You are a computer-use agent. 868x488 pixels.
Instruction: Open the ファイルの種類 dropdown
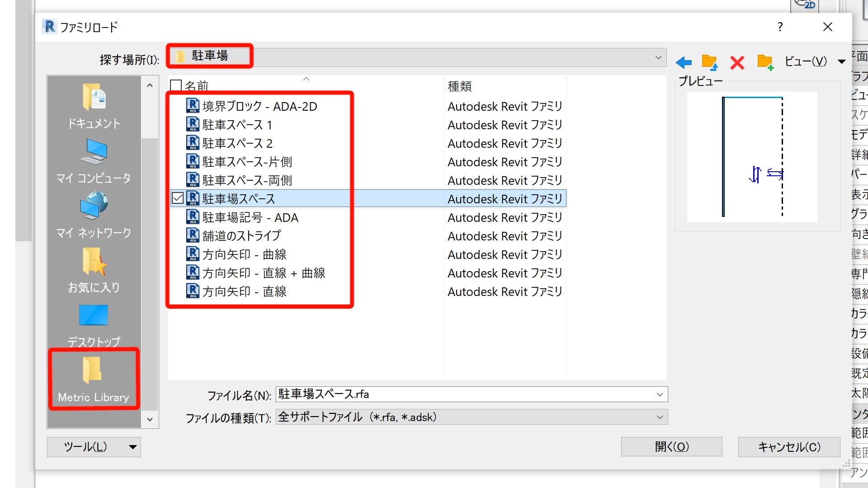[x=660, y=417]
